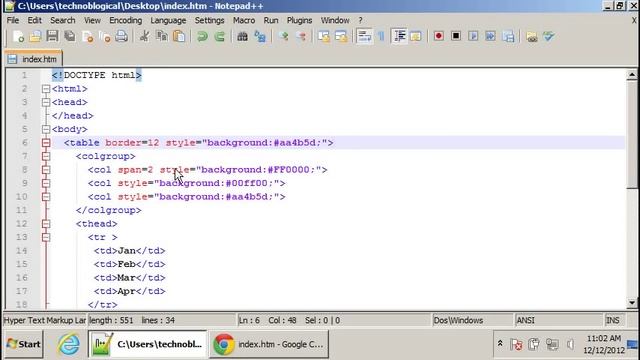640x360 pixels.
Task: Open Find with the binoculars icon
Action: pyautogui.click(x=242, y=36)
